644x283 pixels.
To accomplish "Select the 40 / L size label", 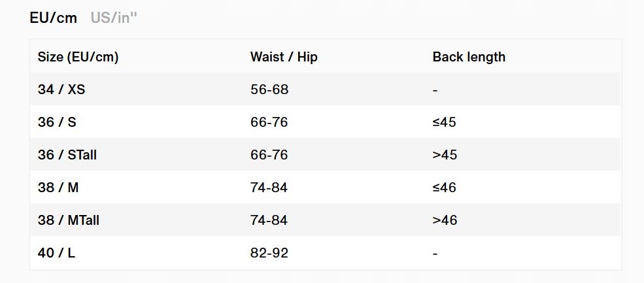I will pos(56,252).
